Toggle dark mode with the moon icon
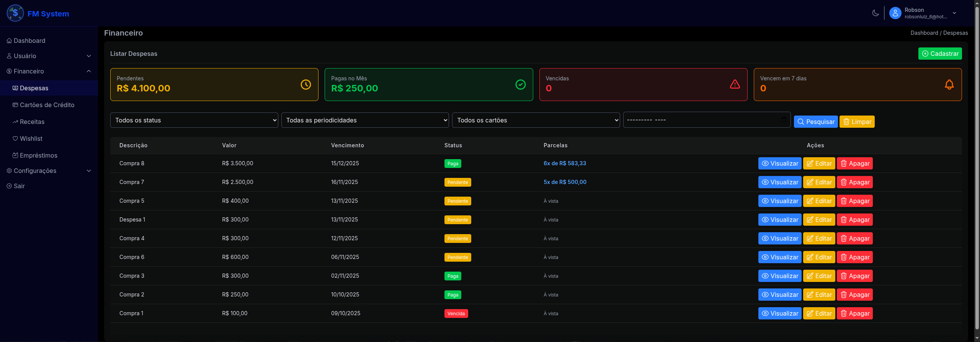This screenshot has height=342, width=980. pyautogui.click(x=875, y=13)
